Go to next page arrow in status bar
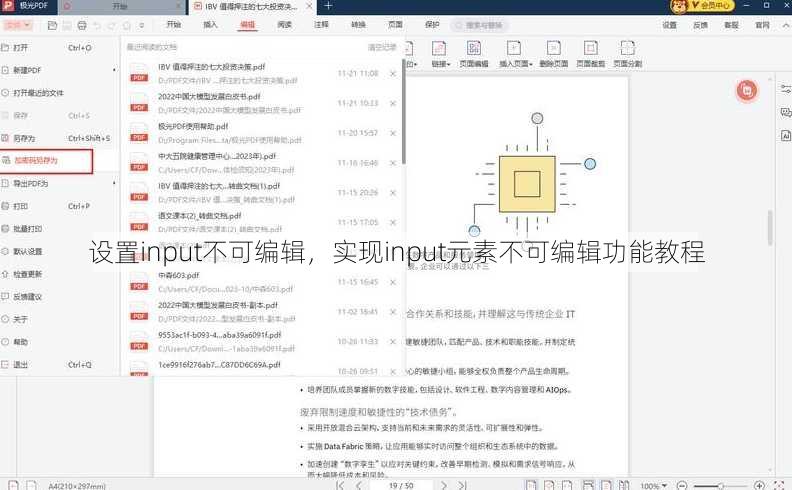792x490 pixels. [444, 485]
